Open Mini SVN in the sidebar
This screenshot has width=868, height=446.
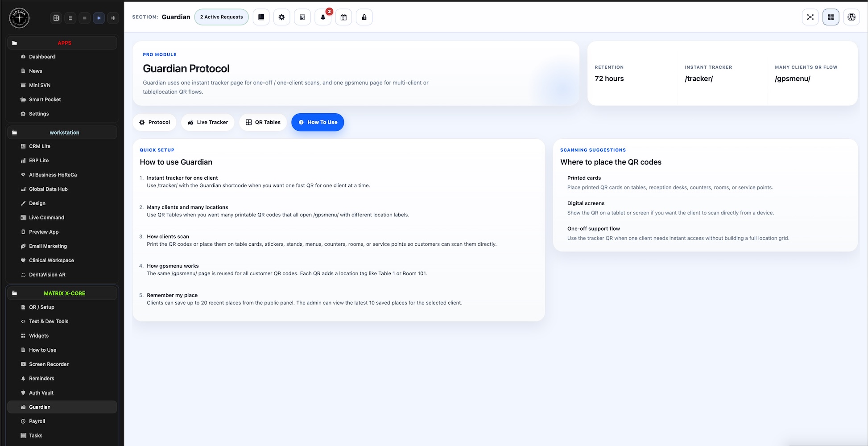(x=62, y=85)
